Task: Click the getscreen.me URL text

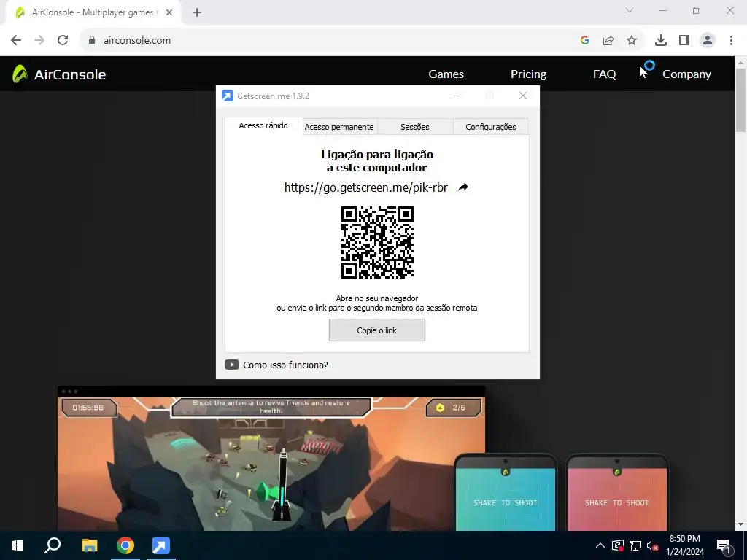Action: pos(366,187)
